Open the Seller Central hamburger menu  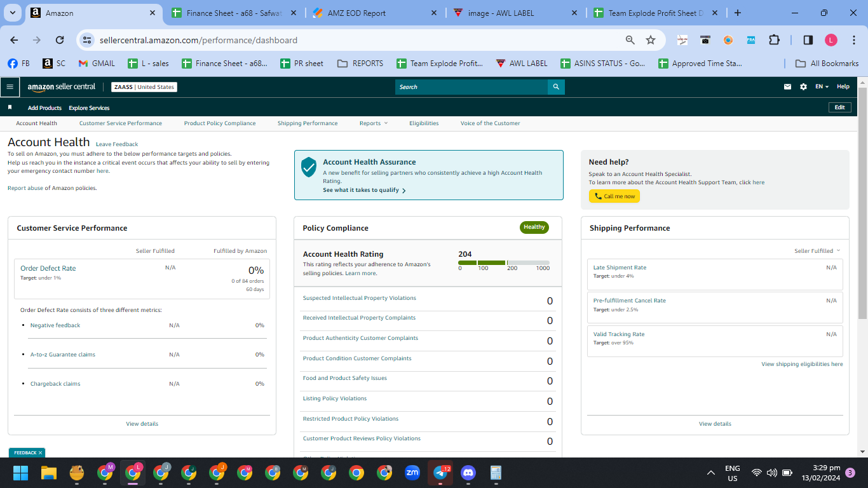click(x=10, y=87)
